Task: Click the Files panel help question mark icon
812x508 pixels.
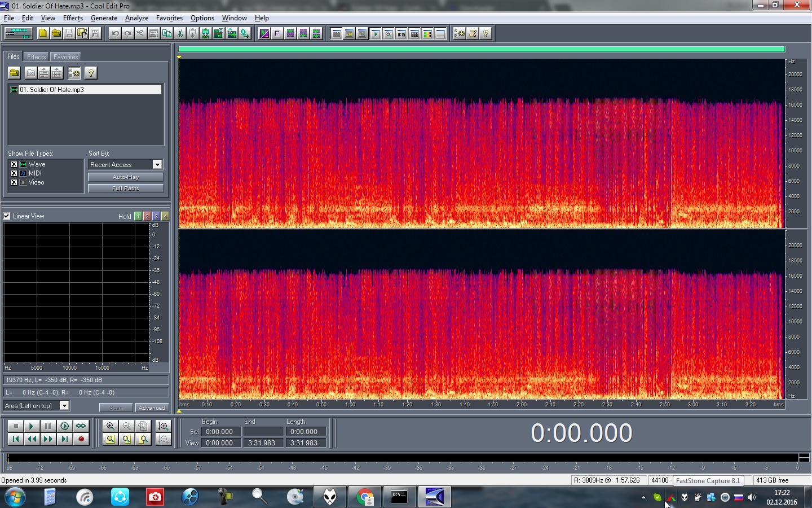Action: [90, 73]
